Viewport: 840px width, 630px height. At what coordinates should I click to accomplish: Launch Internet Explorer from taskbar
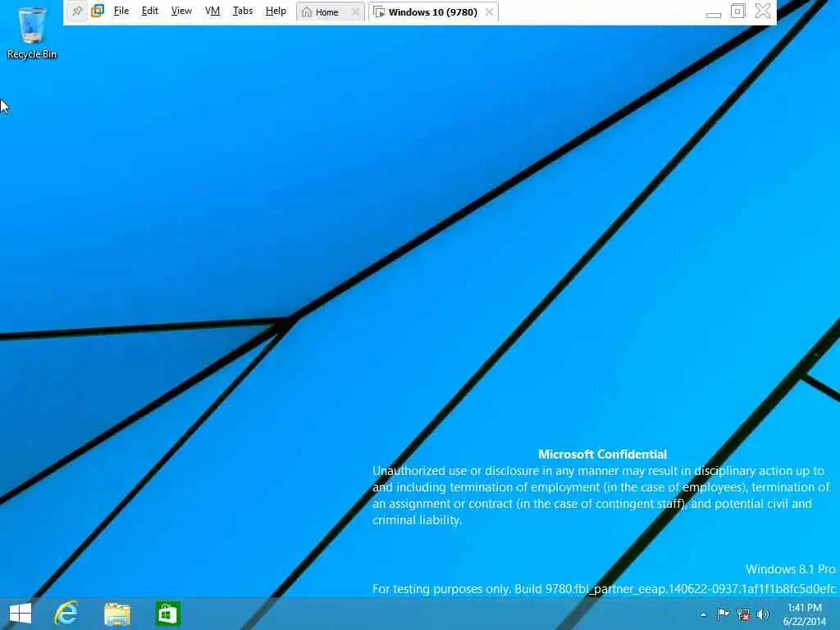[x=66, y=614]
